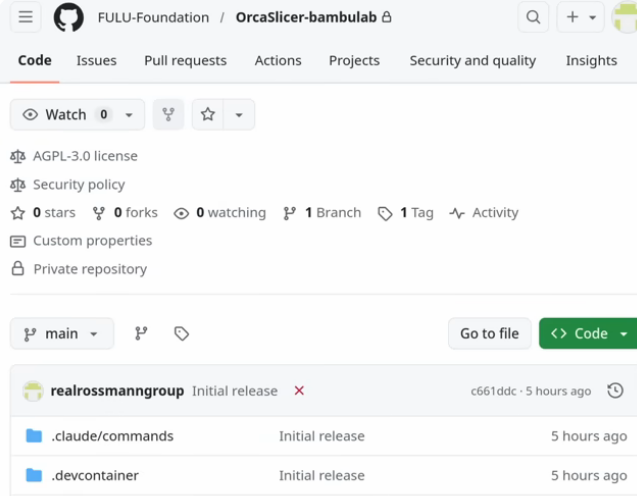Star the repository with star button
This screenshot has width=637, height=496.
(x=208, y=115)
